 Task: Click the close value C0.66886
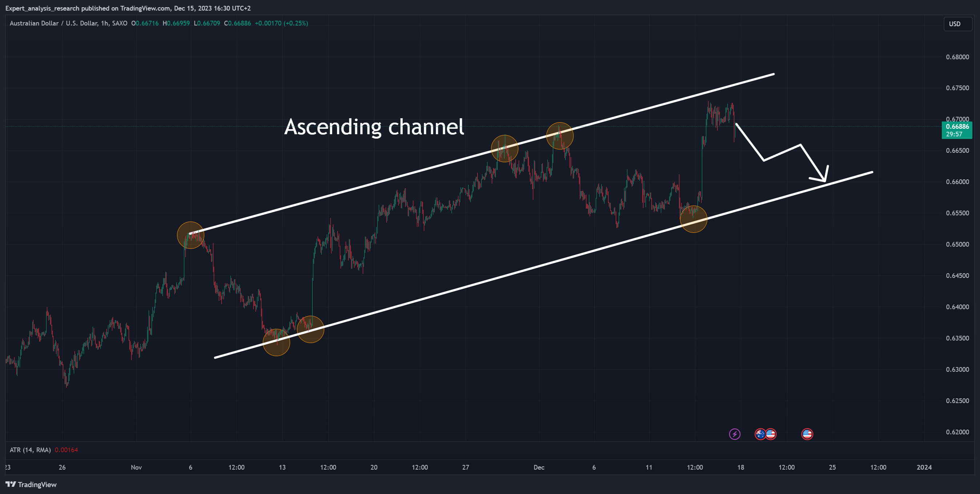[x=237, y=23]
